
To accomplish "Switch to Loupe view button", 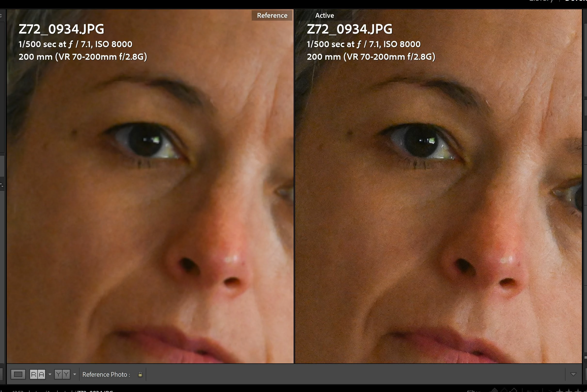I will click(18, 374).
